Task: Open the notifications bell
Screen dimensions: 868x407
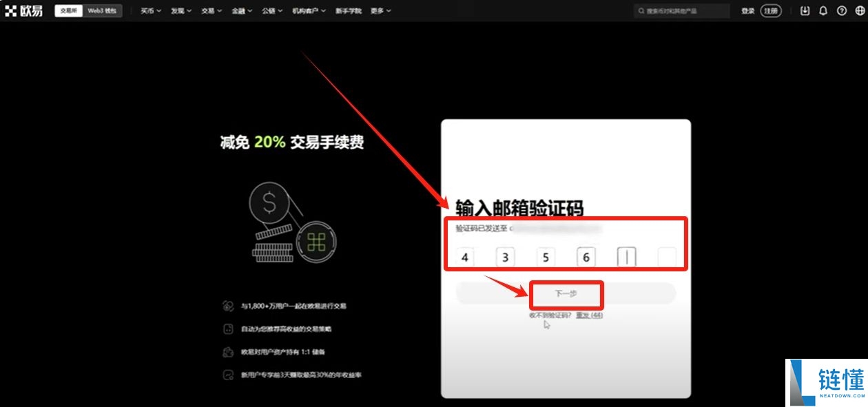Action: click(x=823, y=11)
